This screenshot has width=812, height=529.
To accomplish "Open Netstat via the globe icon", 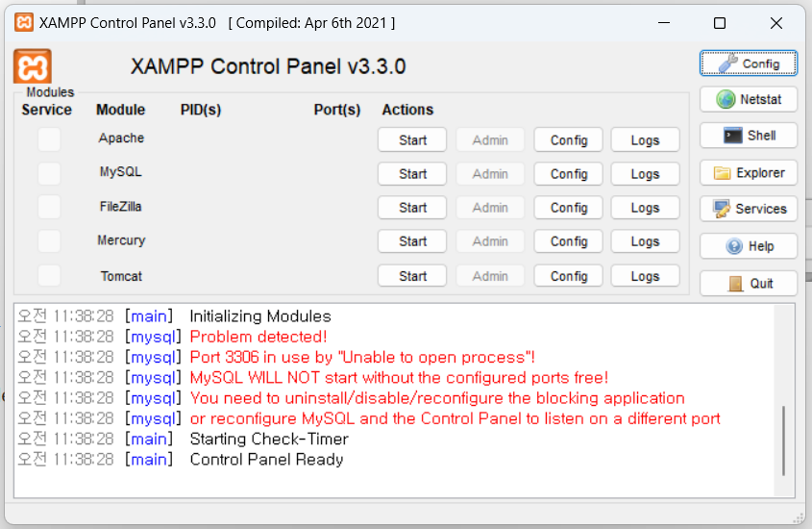I will pos(749,99).
